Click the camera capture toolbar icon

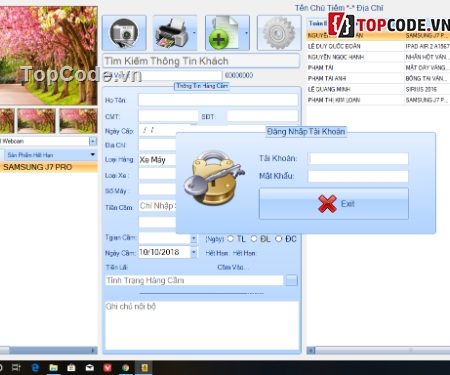124,33
